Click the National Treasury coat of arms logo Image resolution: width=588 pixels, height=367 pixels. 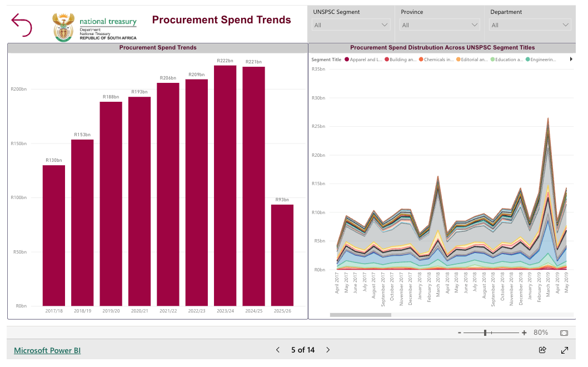(63, 27)
